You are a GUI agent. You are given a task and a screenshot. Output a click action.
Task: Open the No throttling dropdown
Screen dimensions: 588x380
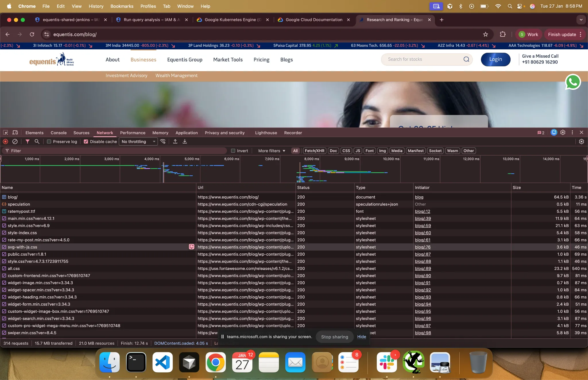[138, 141]
